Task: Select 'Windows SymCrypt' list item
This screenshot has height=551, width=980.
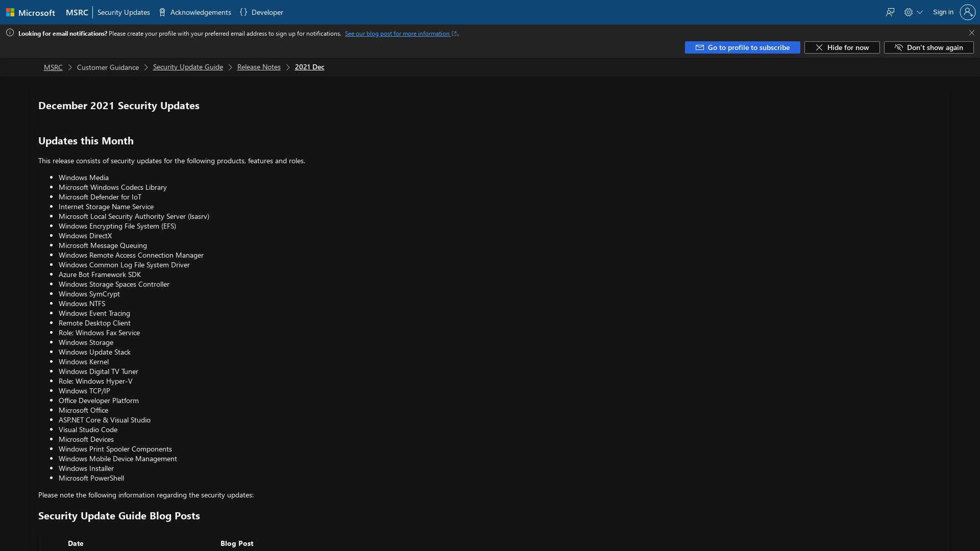Action: tap(89, 294)
